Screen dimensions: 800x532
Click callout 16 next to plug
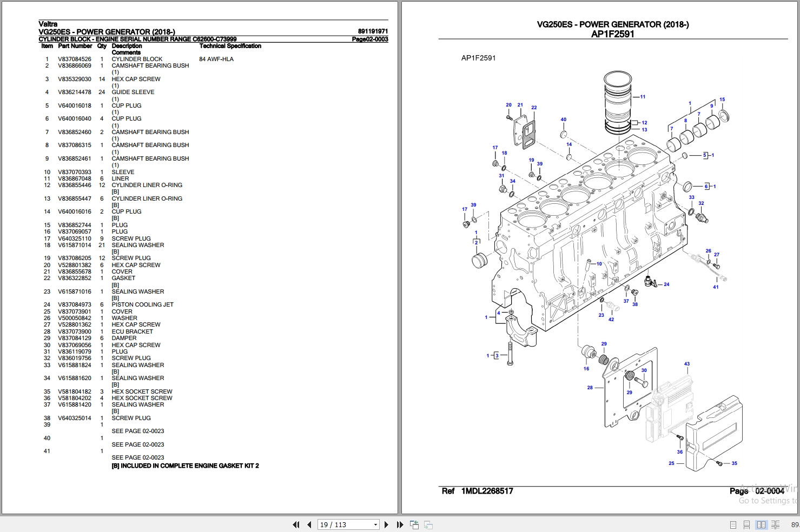(586, 369)
